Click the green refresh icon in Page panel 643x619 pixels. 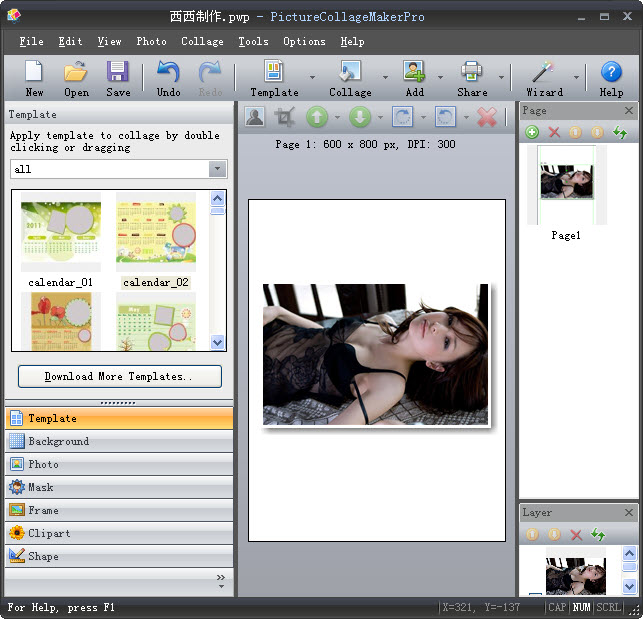[x=620, y=132]
